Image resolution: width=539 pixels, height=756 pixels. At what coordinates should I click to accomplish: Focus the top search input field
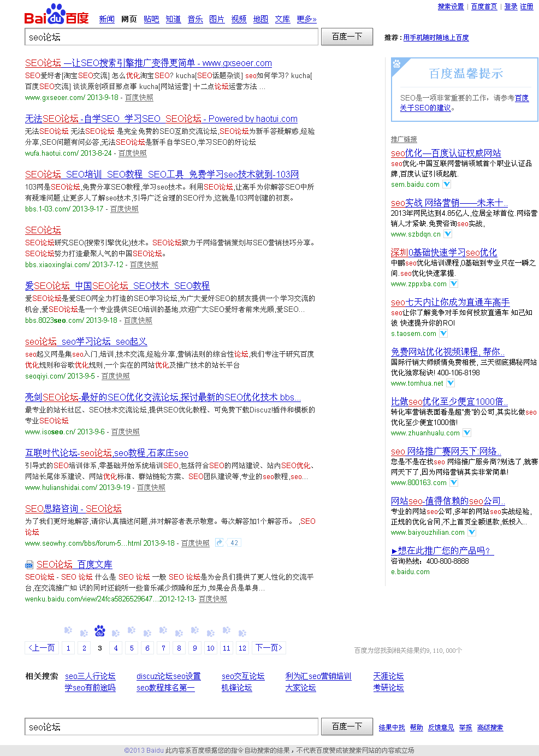(171, 37)
